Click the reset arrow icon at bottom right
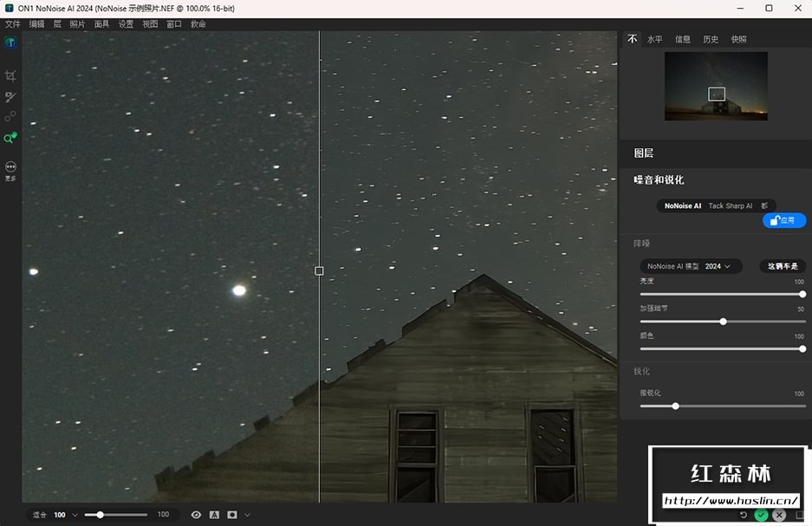 743,515
